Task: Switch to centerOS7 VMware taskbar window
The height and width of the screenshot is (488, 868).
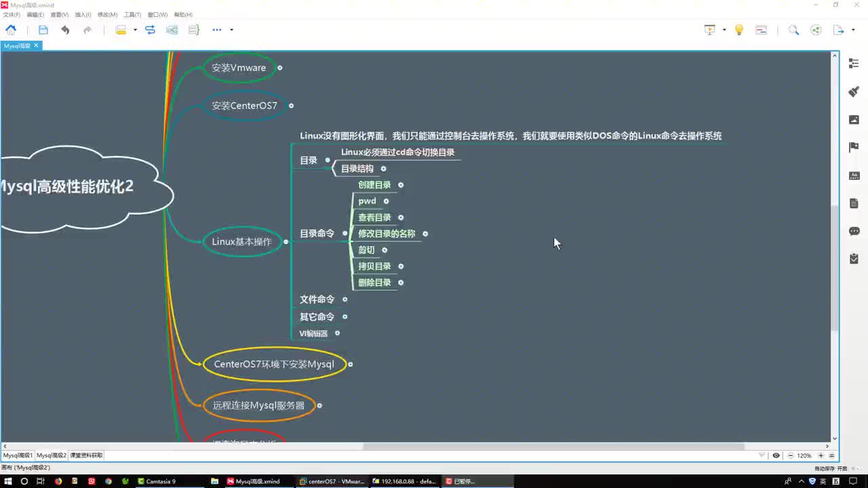Action: 332,481
